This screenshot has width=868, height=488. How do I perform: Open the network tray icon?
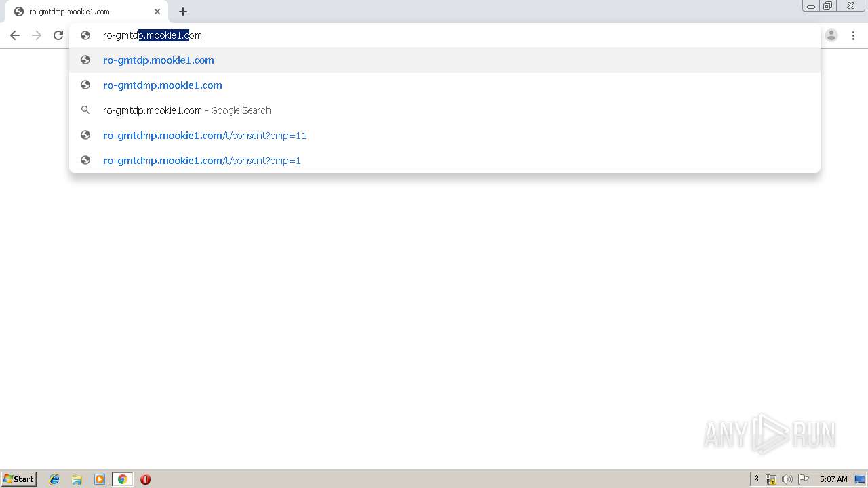coord(771,479)
